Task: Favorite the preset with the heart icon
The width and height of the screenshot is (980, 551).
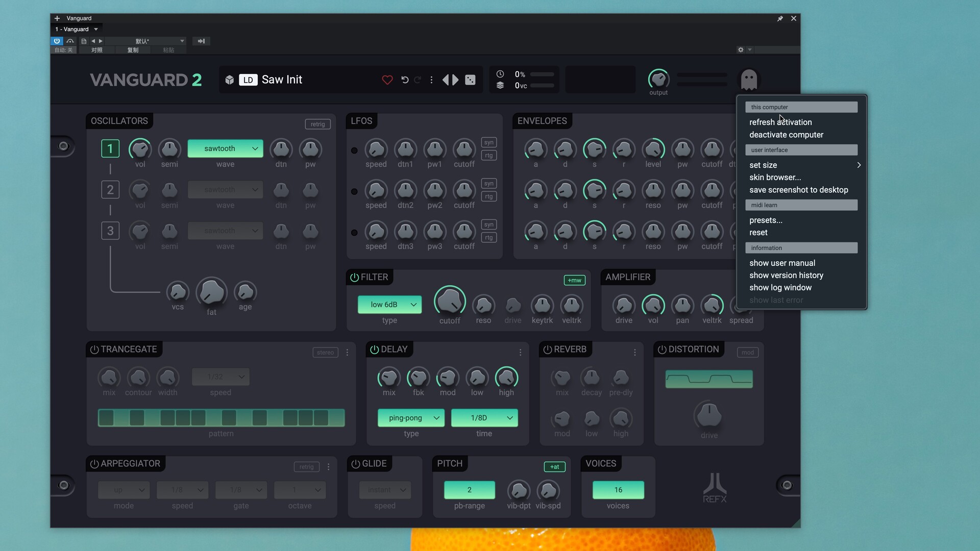Action: pos(387,80)
